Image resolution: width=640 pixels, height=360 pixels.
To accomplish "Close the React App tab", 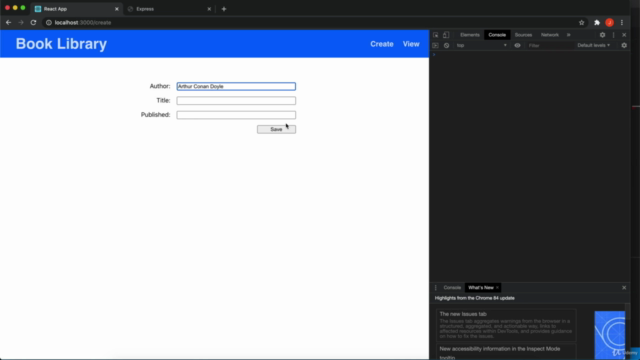I will [x=117, y=9].
